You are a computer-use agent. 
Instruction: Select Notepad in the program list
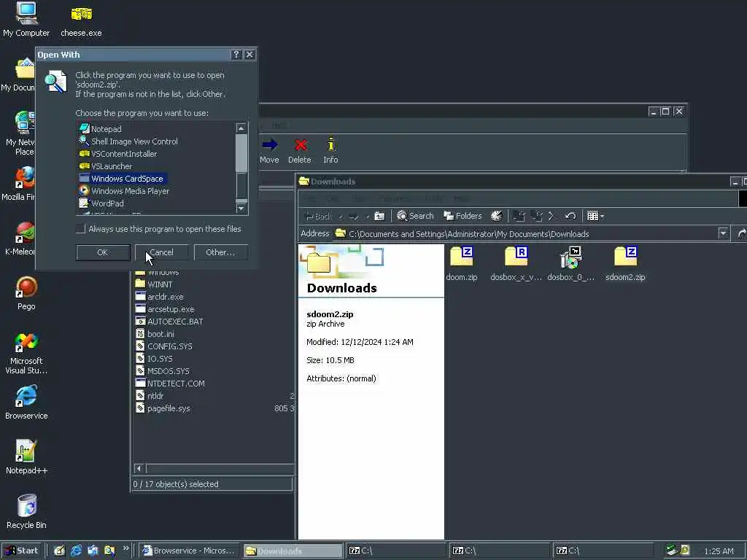[x=101, y=128]
